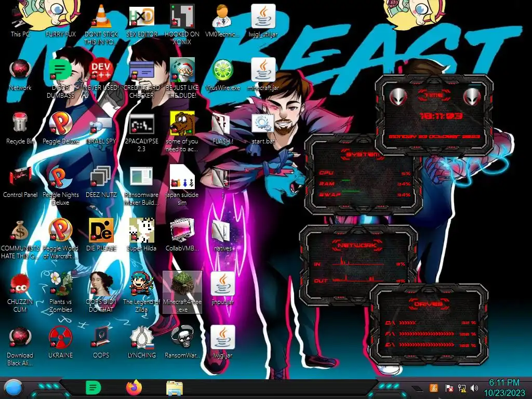Launch The Legend of Zilda shortcut

click(x=141, y=292)
